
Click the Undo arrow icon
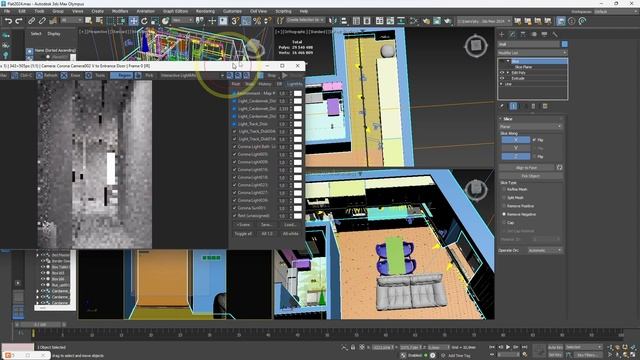coord(8,21)
